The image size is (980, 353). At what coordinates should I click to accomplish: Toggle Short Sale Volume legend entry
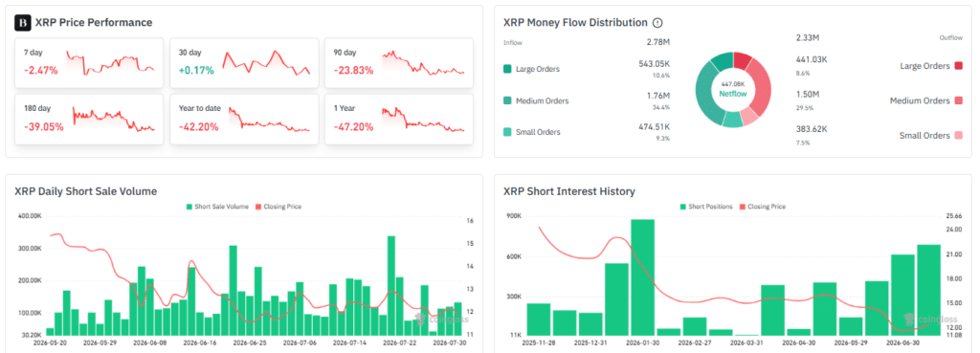[217, 207]
